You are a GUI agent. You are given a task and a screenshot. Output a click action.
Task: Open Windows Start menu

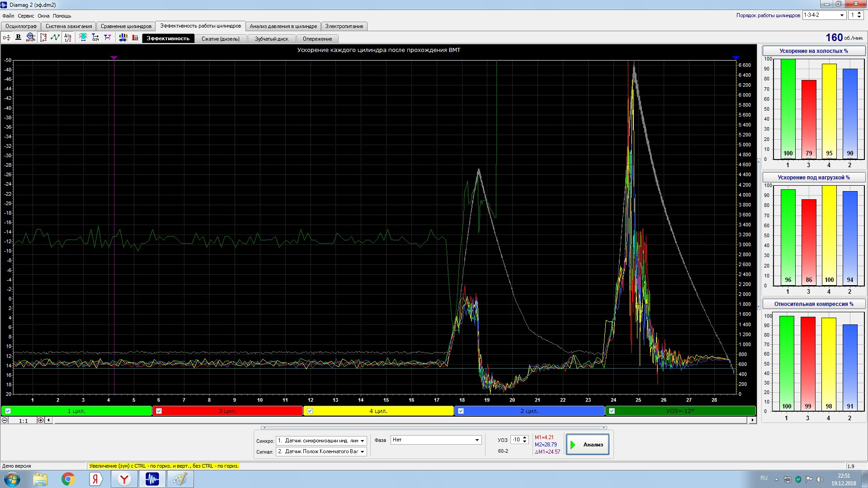[x=12, y=479]
